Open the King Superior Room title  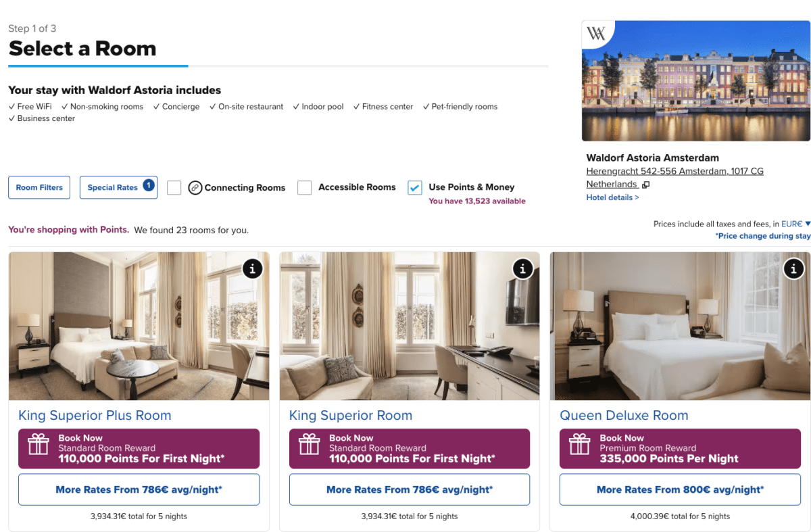coord(350,415)
